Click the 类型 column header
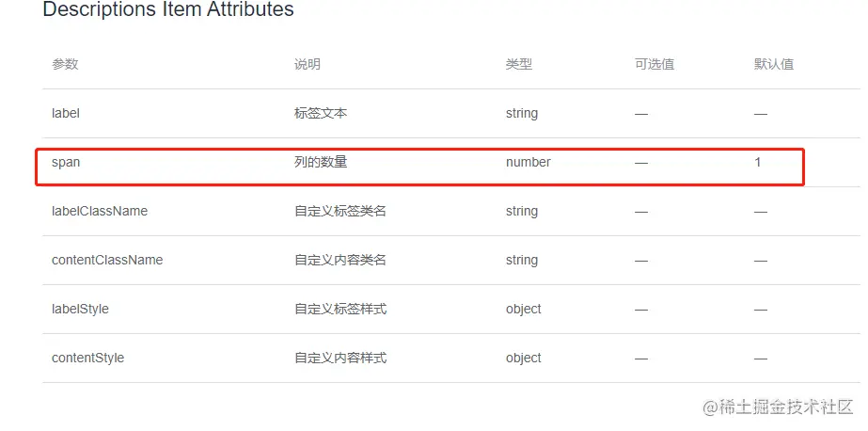Screen dimensions: 868x431 tap(519, 64)
